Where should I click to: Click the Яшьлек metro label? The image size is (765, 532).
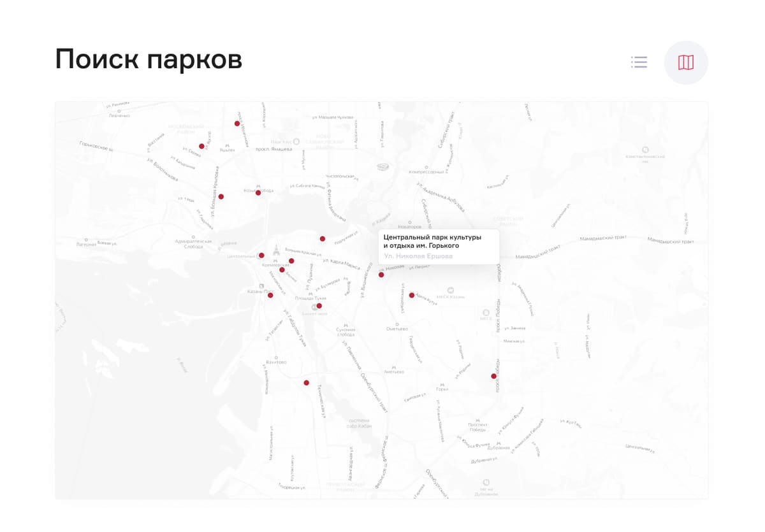(228, 150)
